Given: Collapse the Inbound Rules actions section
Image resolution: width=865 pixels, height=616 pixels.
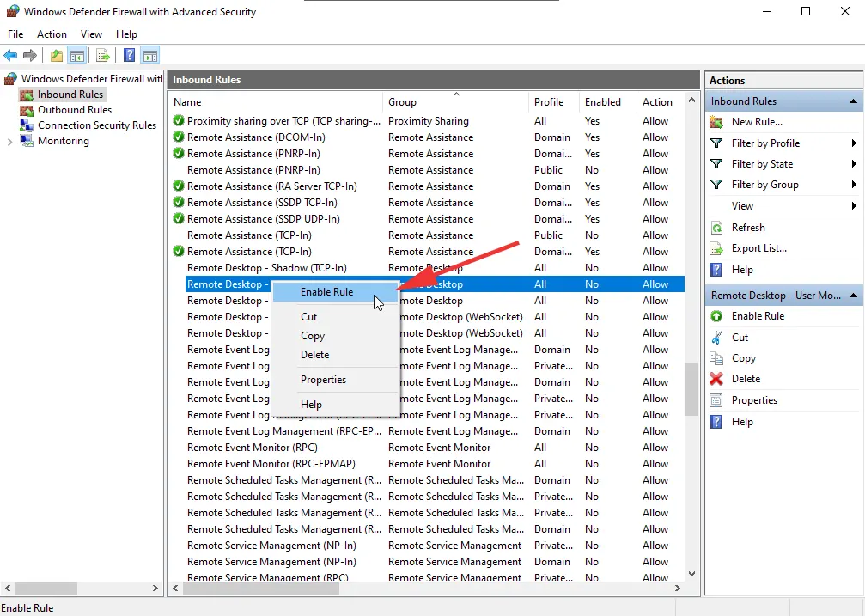Looking at the screenshot, I should pyautogui.click(x=853, y=101).
